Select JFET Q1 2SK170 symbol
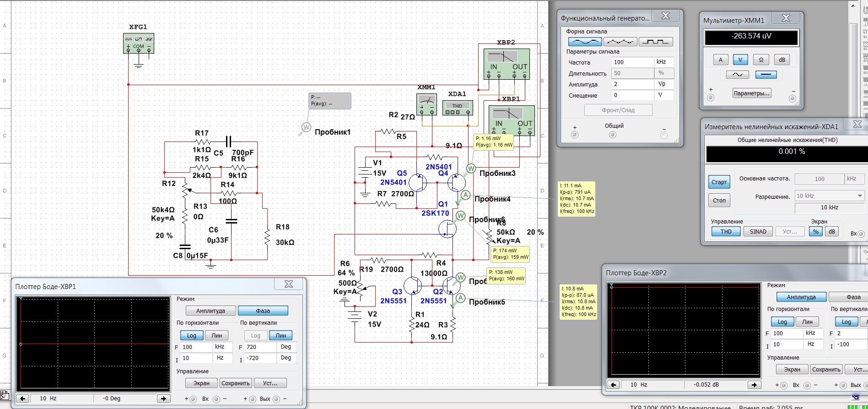 [x=447, y=229]
